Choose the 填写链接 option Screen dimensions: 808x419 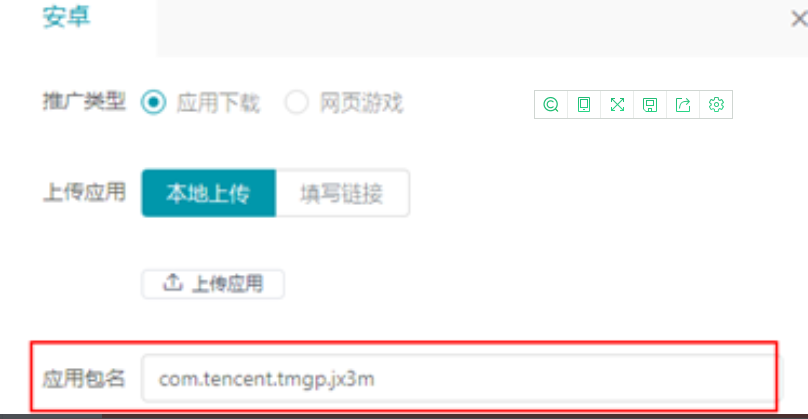coord(343,193)
